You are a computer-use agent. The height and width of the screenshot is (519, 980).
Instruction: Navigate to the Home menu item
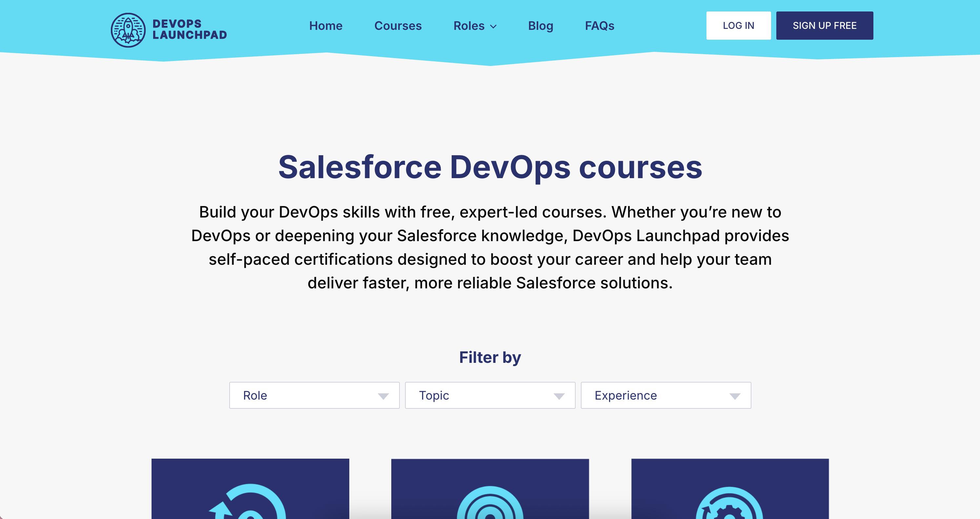pos(326,26)
